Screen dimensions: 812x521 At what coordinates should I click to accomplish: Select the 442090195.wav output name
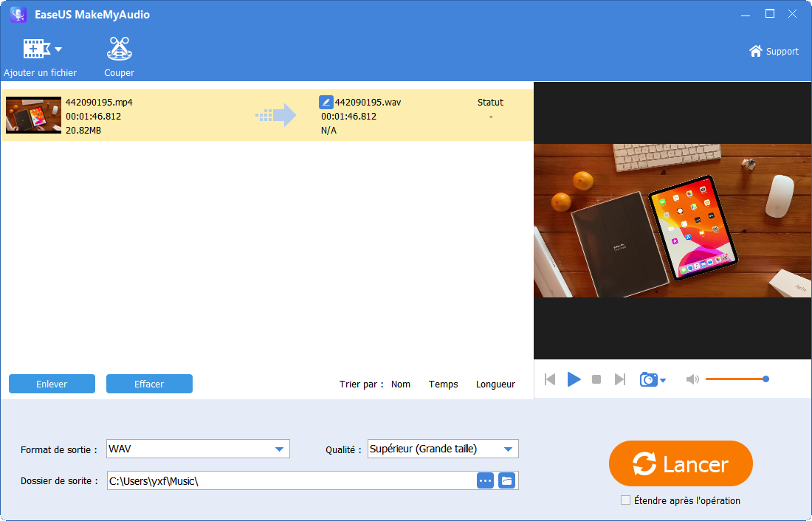click(x=368, y=102)
